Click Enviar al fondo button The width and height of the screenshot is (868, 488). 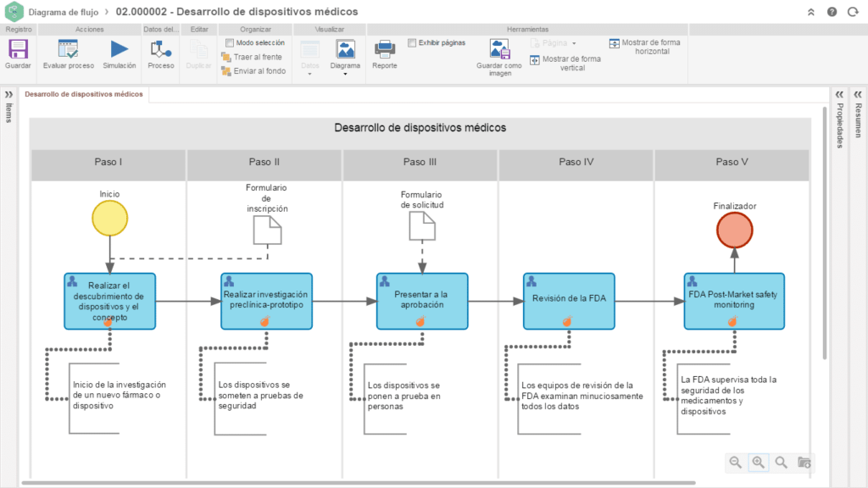tap(253, 71)
